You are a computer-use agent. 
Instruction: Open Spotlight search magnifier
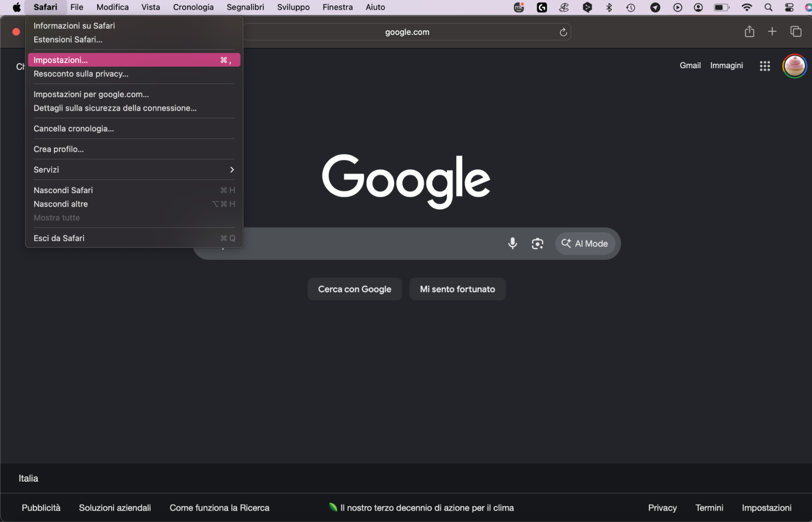click(768, 7)
